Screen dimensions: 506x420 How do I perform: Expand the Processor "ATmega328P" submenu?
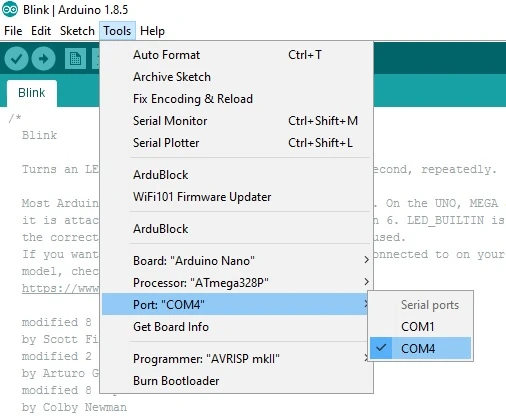pos(237,282)
